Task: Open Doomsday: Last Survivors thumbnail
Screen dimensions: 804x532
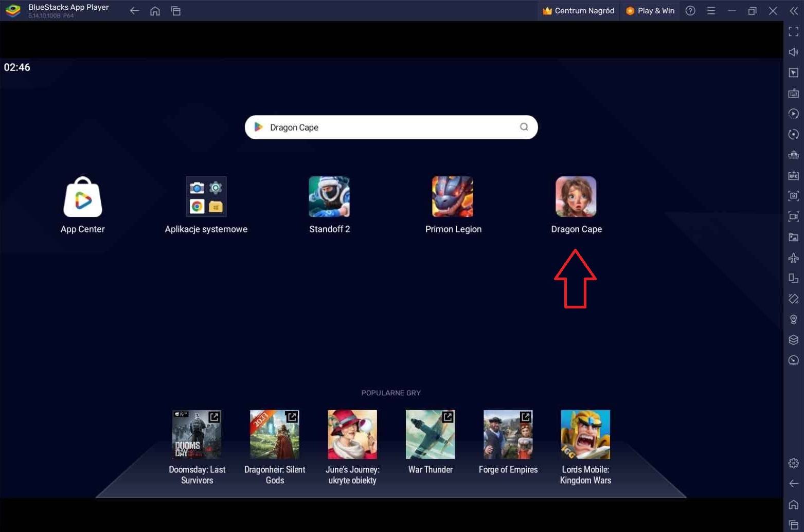Action: (197, 434)
